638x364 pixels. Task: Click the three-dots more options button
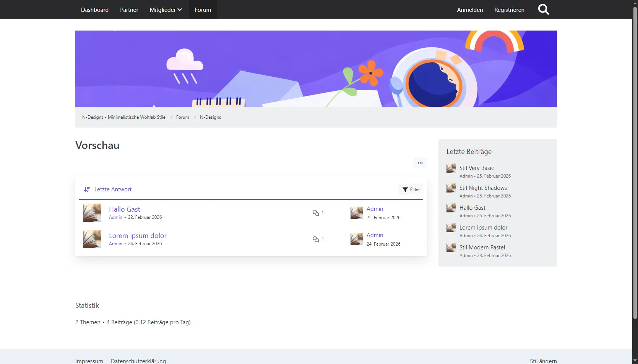pos(420,163)
